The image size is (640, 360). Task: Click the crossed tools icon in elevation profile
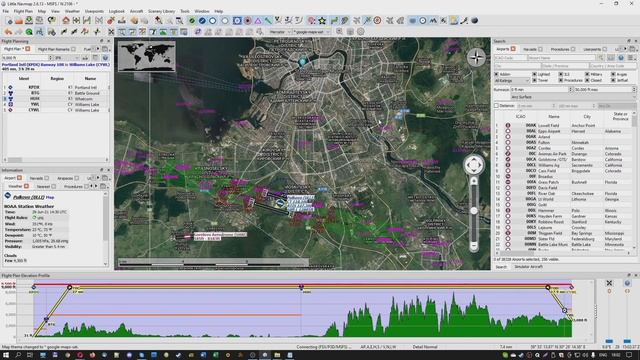[x=609, y=283]
